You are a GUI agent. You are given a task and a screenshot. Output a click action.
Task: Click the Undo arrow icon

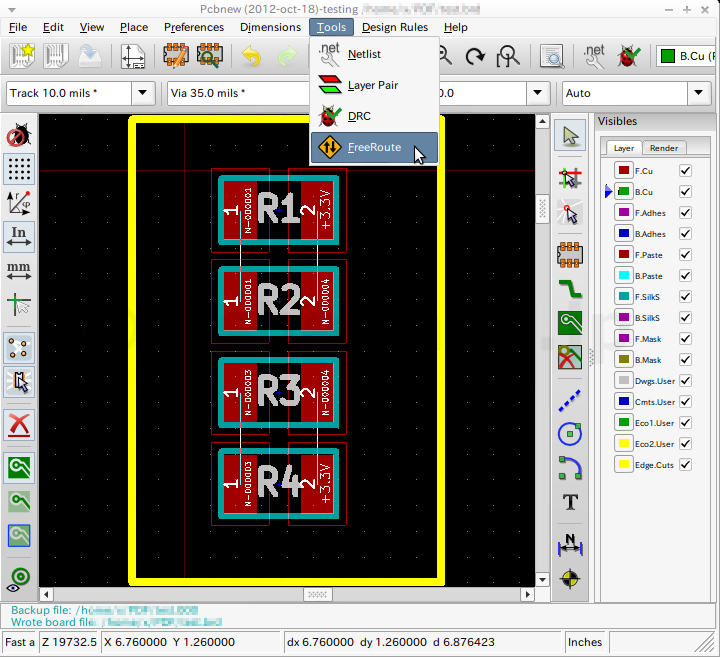[252, 56]
